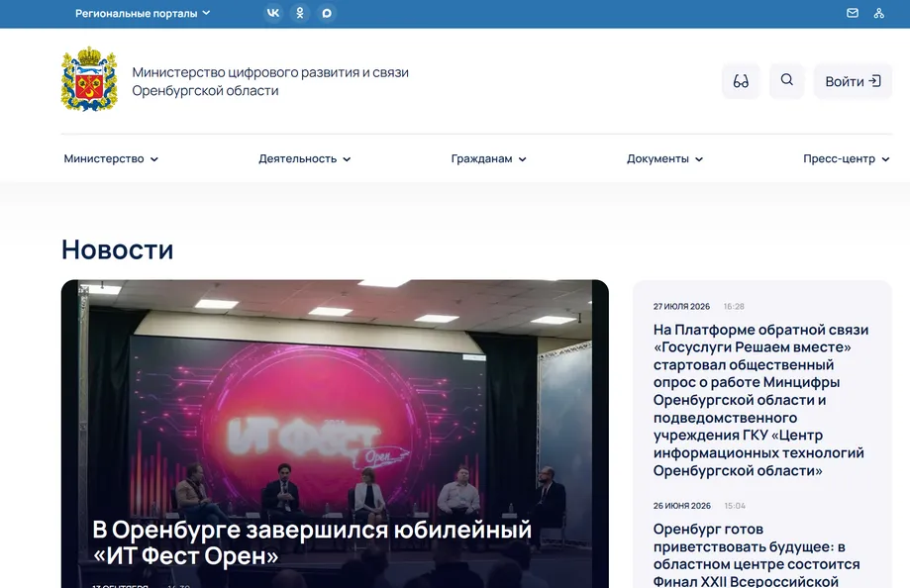The image size is (910, 588).
Task: Open the sitemap icon in top bar
Action: pyautogui.click(x=879, y=13)
